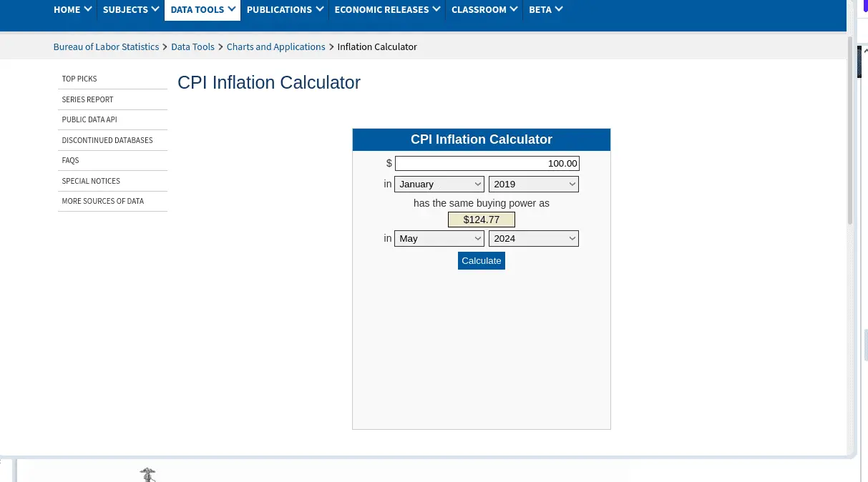Image resolution: width=868 pixels, height=482 pixels.
Task: Expand the CLASSROOM menu
Action: pos(484,9)
